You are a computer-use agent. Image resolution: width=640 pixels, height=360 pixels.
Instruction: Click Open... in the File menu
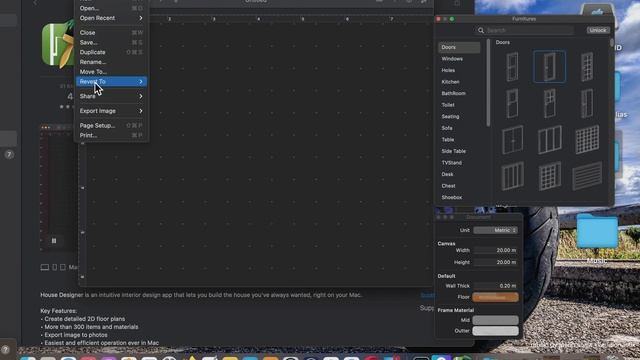pyautogui.click(x=111, y=8)
